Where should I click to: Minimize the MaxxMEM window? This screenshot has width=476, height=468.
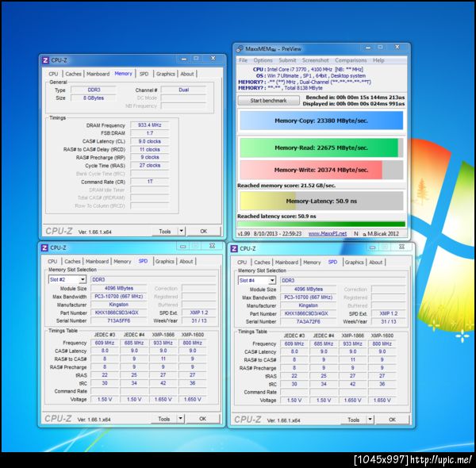point(368,48)
